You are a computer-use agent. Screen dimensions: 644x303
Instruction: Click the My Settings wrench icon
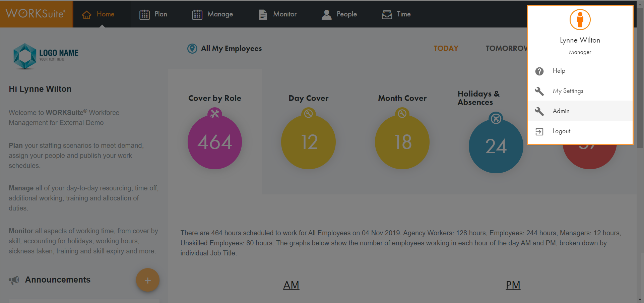pos(539,91)
